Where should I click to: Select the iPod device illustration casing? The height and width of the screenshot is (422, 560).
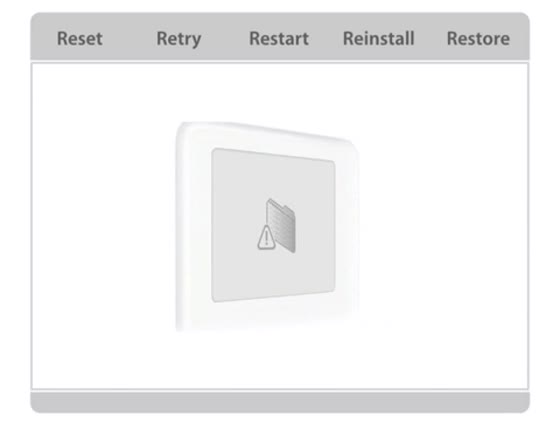[267, 227]
